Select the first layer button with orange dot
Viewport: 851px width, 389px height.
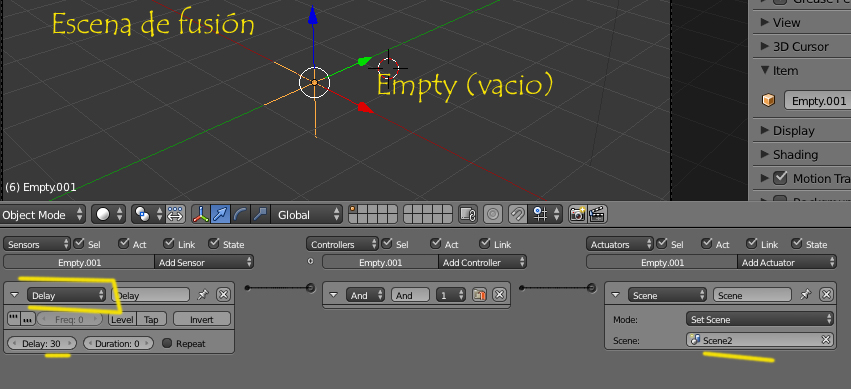[353, 209]
